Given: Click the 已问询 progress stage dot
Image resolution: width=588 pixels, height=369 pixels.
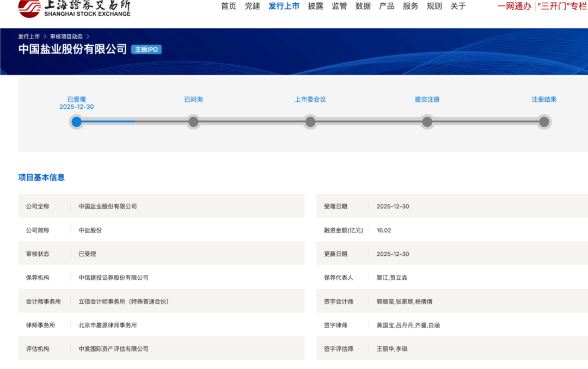Looking at the screenshot, I should click(x=193, y=122).
